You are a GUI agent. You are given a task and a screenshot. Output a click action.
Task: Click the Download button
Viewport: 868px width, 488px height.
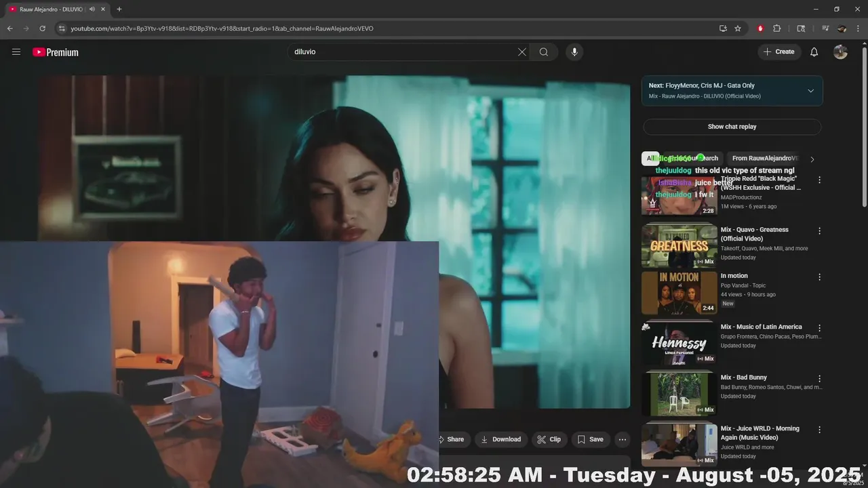tap(500, 439)
